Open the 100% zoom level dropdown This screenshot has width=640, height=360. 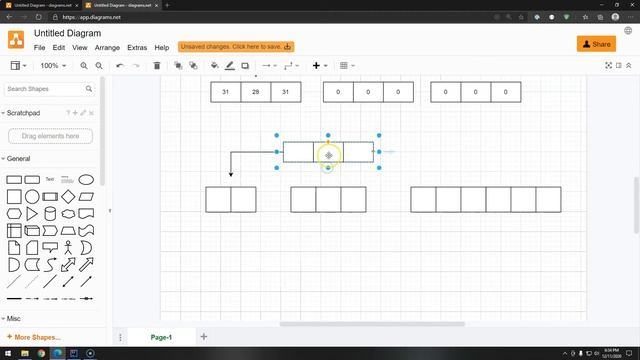point(53,66)
